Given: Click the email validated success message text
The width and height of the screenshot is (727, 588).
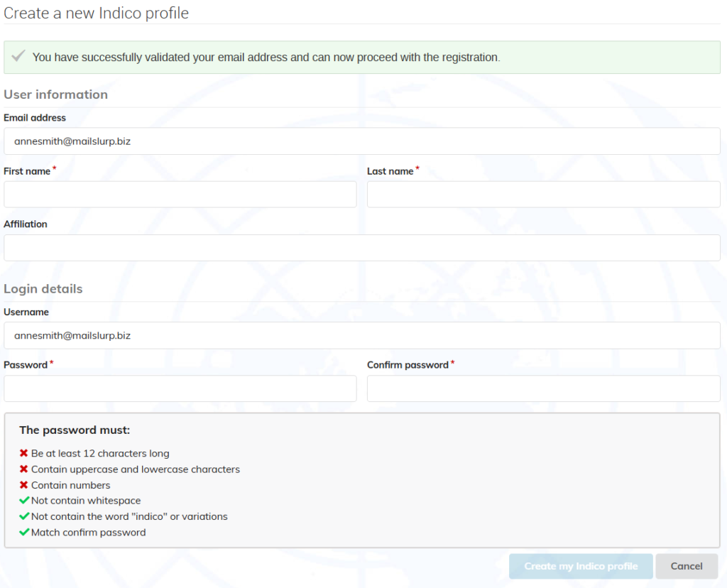Looking at the screenshot, I should pos(266,58).
